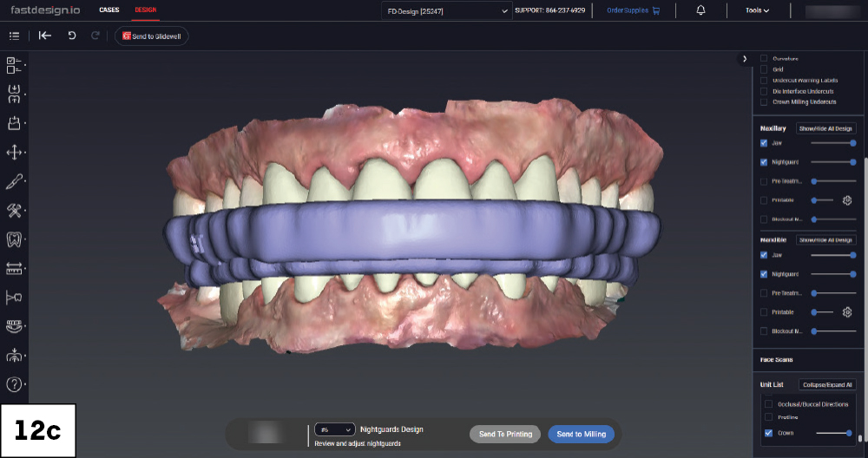Adjust Maxillary Nightguard opacity slider
Image resolution: width=868 pixels, height=458 pixels.
tap(833, 162)
